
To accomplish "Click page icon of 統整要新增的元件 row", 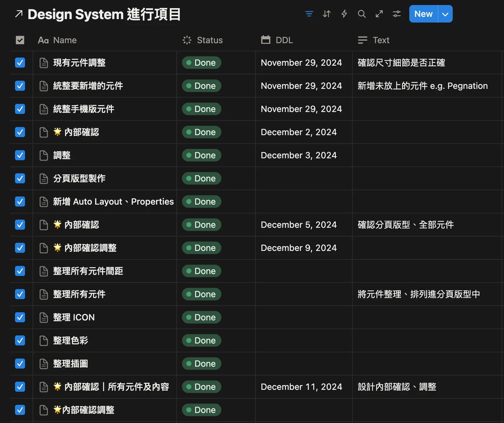I will [44, 86].
